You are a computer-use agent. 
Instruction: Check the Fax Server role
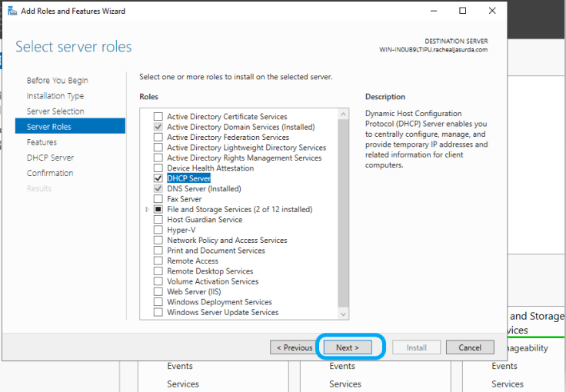(x=158, y=199)
